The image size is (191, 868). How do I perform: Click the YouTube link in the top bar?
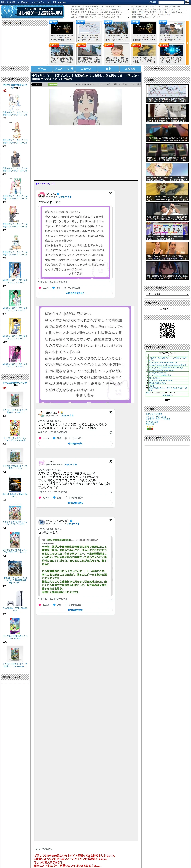pyautogui.click(x=62, y=2)
